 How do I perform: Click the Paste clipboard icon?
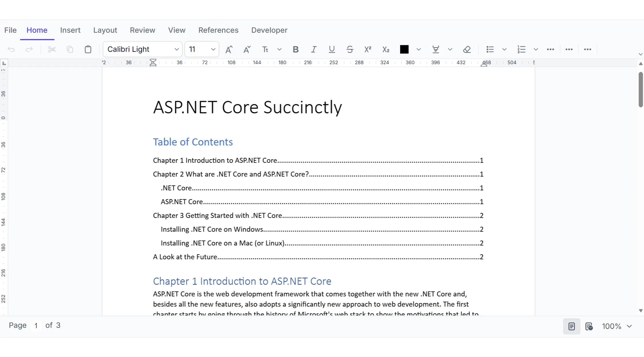88,50
